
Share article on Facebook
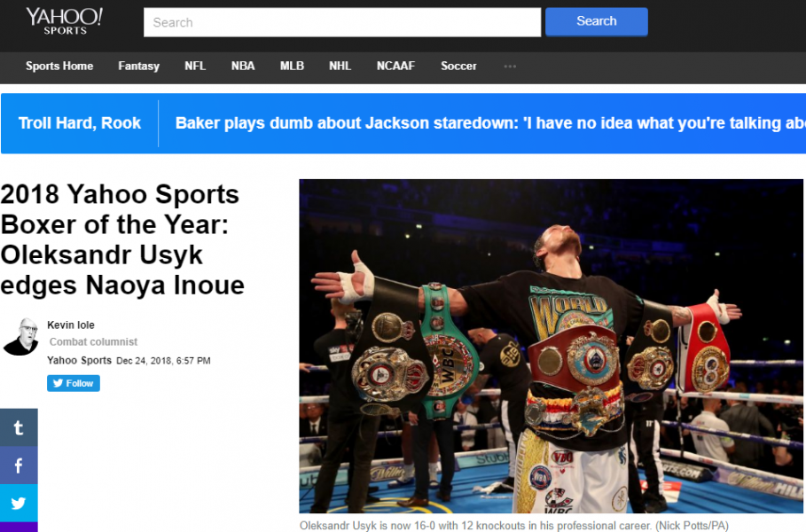[19, 465]
